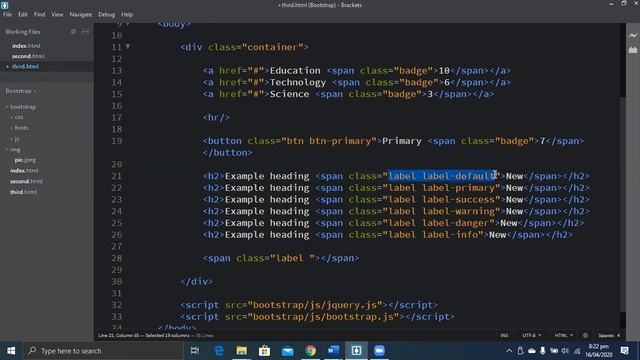Open the clock and date flyout
The width and height of the screenshot is (640, 360).
(598, 351)
